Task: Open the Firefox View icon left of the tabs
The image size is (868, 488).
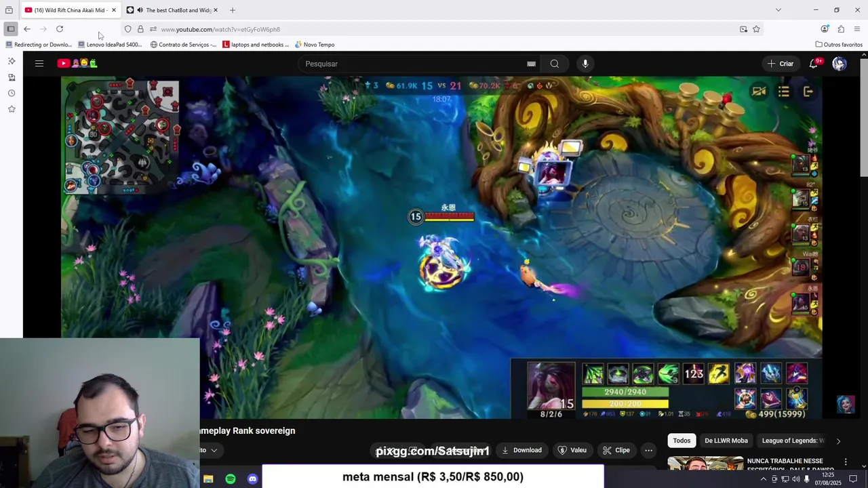Action: (x=9, y=10)
